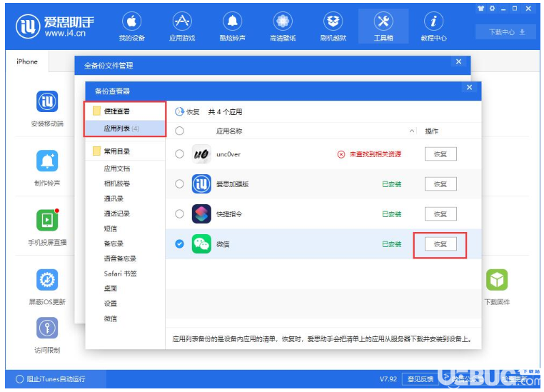Viewport: 544px width, 392px height.
Task: Click 未查找到相关资源 status text
Action: click(375, 154)
